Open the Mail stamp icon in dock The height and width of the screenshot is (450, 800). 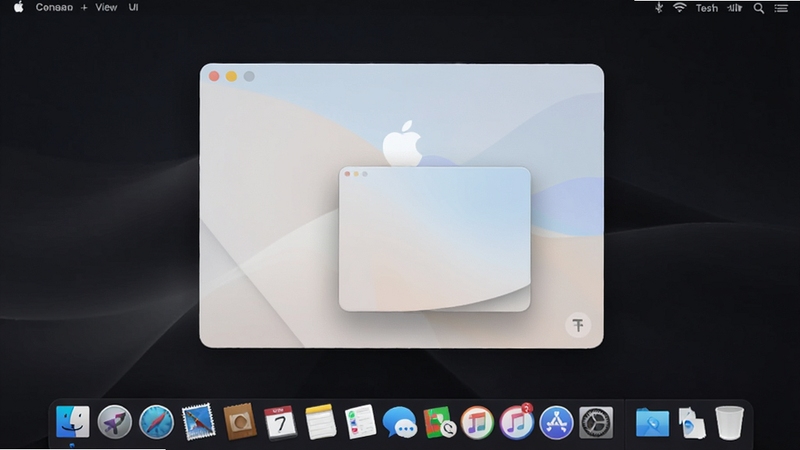(x=198, y=422)
